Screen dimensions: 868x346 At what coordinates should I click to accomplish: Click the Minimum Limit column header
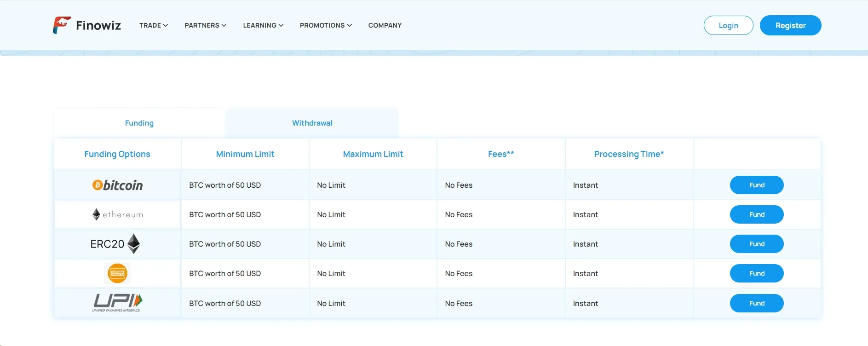pyautogui.click(x=245, y=154)
